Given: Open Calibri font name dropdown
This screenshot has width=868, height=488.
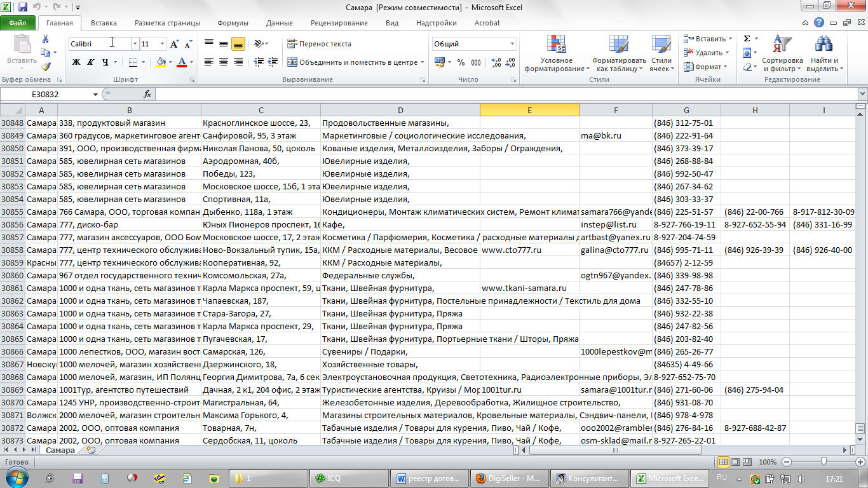Looking at the screenshot, I should pos(135,44).
